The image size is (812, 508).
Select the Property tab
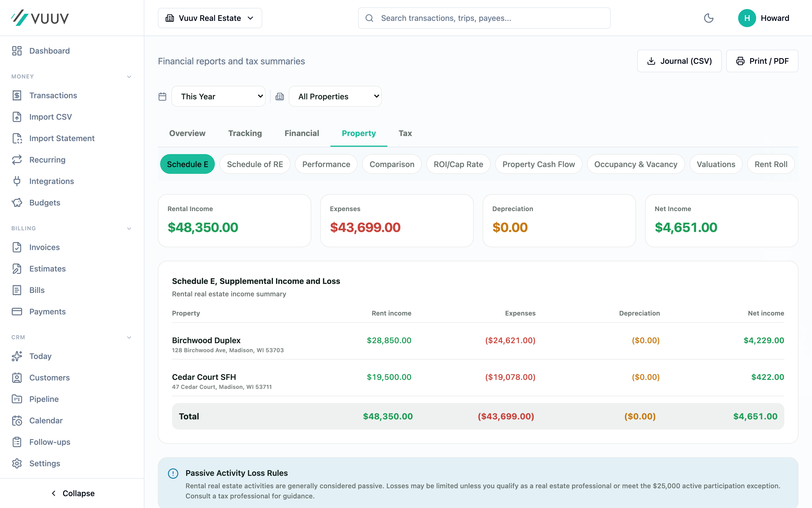coord(359,133)
